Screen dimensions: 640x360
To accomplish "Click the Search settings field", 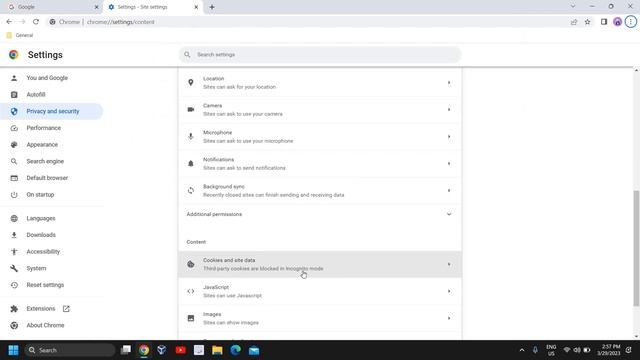I will pos(320,55).
